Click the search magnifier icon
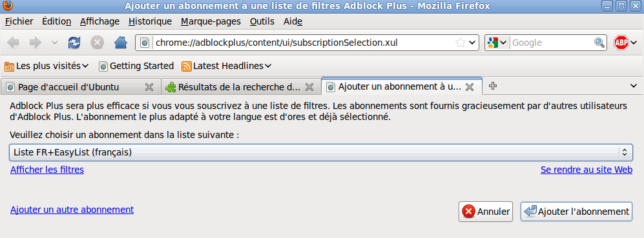 (599, 43)
